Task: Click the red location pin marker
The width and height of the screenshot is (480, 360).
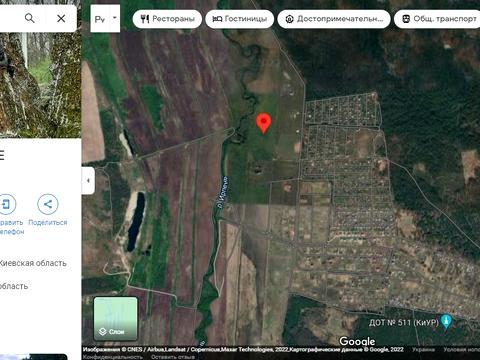Action: coord(264,123)
